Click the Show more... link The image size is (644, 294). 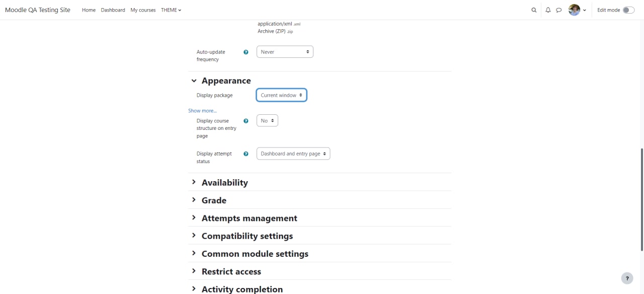coord(202,111)
